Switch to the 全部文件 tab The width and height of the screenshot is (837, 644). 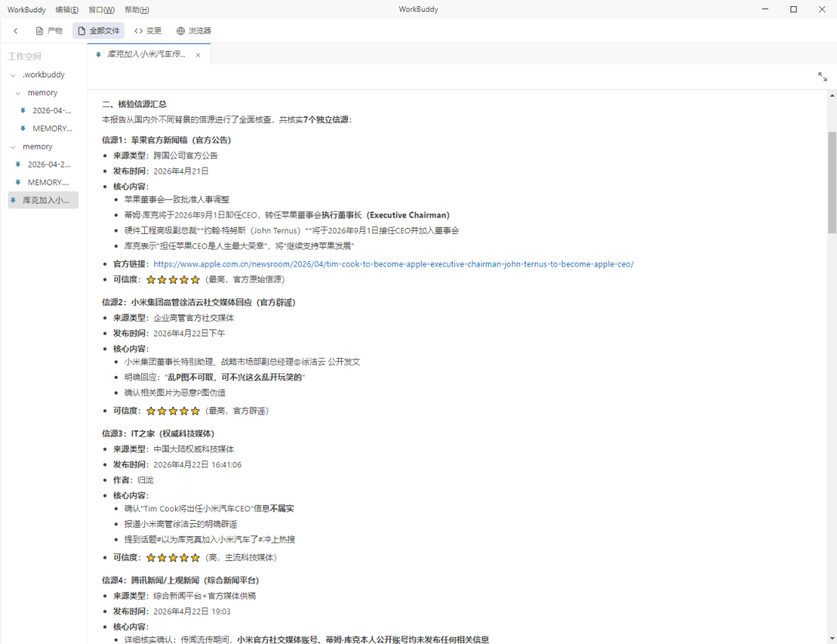tap(98, 31)
